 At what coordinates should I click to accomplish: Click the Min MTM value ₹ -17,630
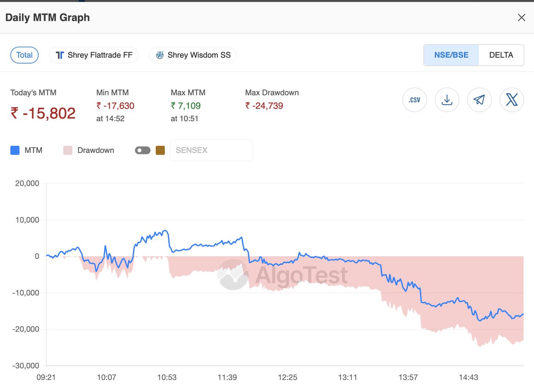(x=115, y=106)
